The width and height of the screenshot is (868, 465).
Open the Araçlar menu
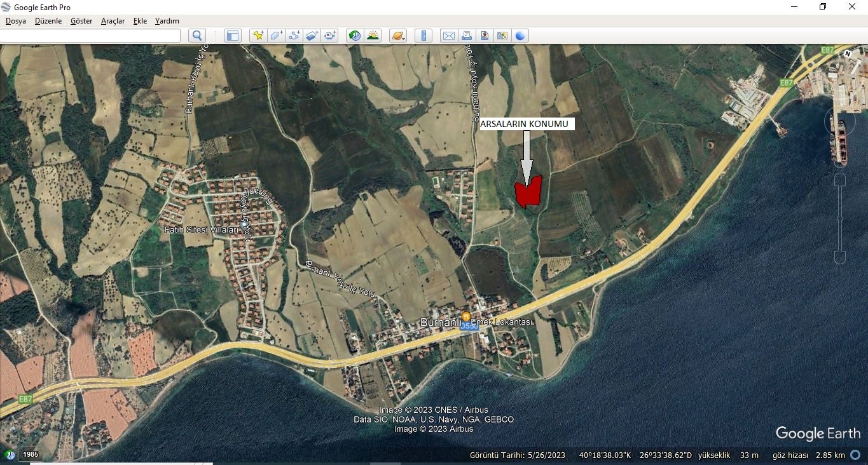[x=113, y=21]
